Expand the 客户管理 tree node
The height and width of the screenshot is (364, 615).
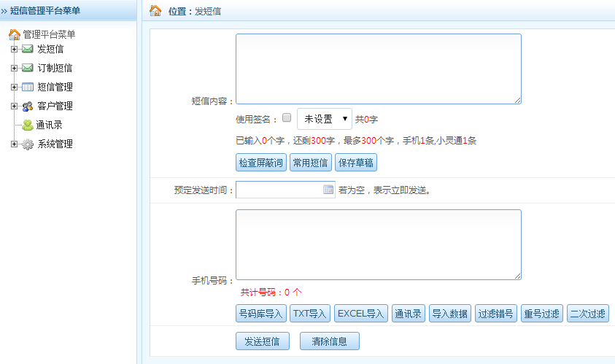(x=14, y=106)
